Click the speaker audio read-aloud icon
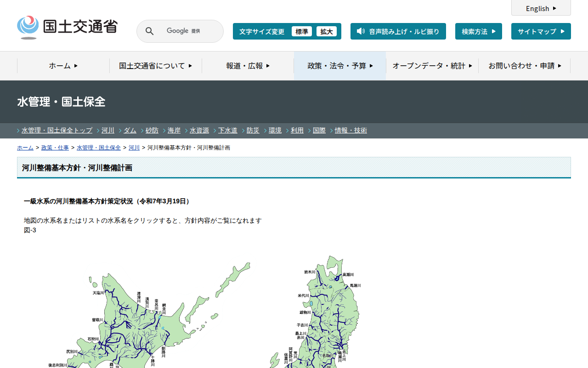The height and width of the screenshot is (368, 588). coord(361,31)
